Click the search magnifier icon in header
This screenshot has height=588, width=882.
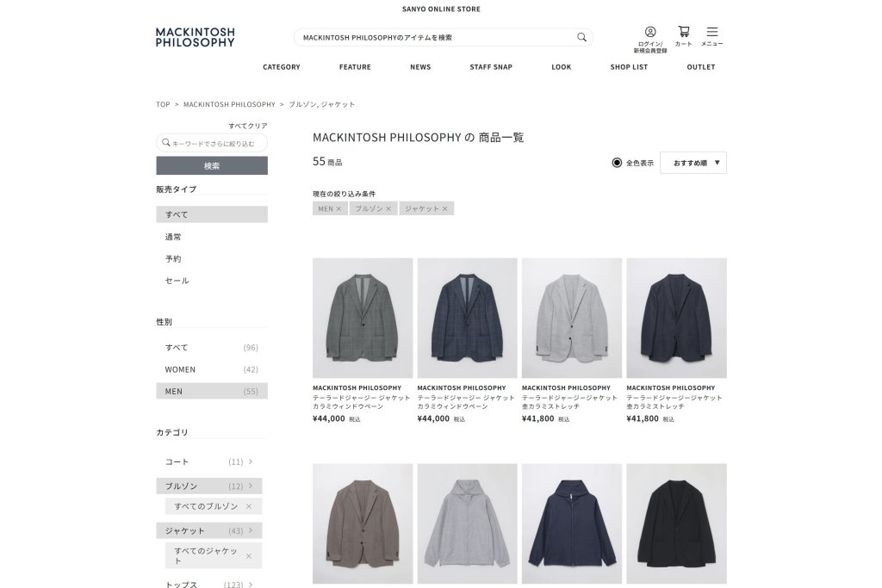coord(581,37)
